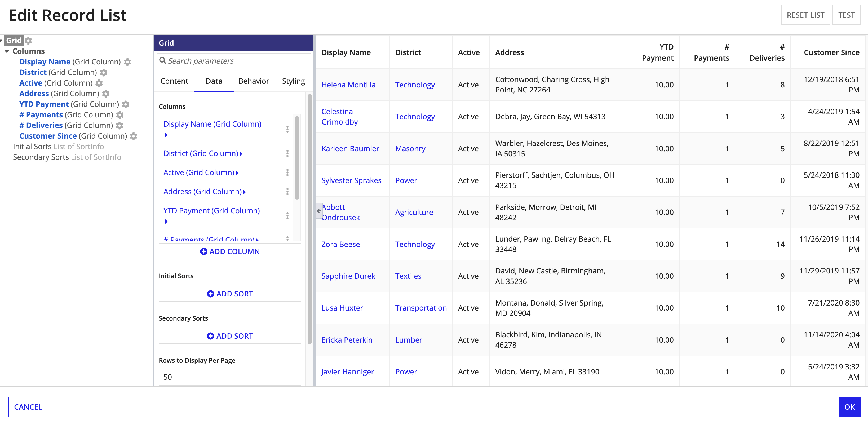Expand YTD Payment (Grid Column) arrow
Screen dimensions: 868x425
coord(166,222)
